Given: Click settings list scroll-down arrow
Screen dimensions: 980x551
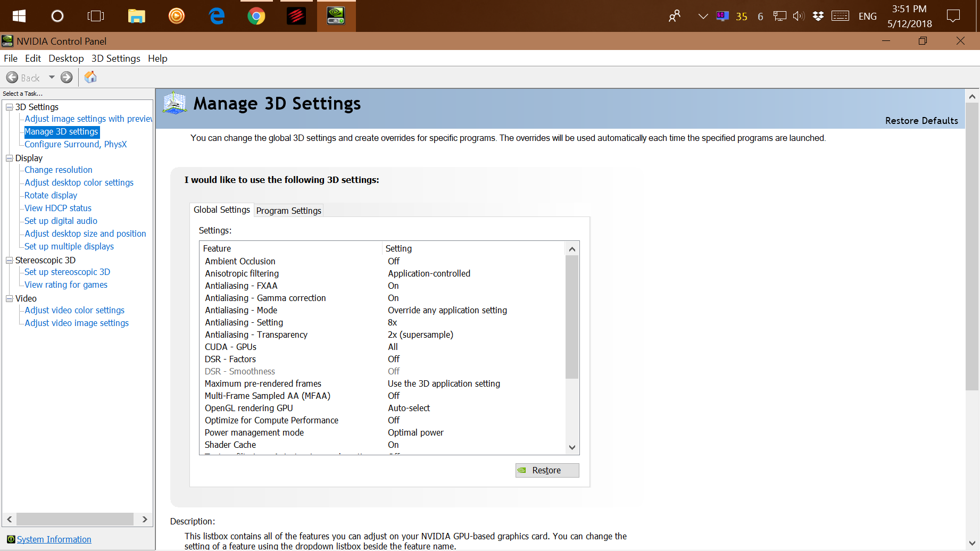Looking at the screenshot, I should [572, 448].
